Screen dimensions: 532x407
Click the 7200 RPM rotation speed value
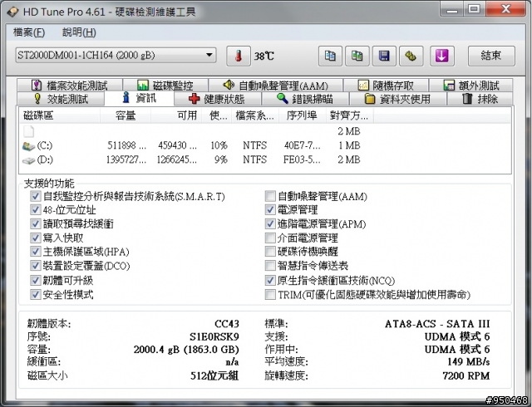465,375
